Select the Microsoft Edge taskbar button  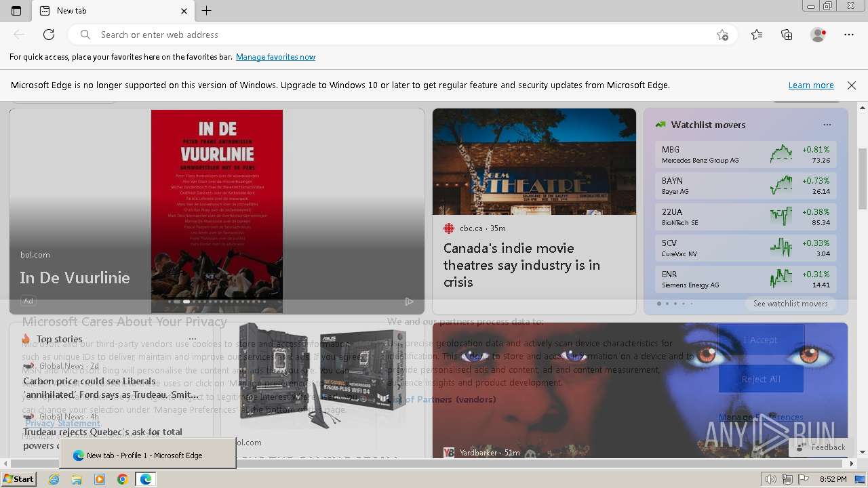[x=145, y=479]
